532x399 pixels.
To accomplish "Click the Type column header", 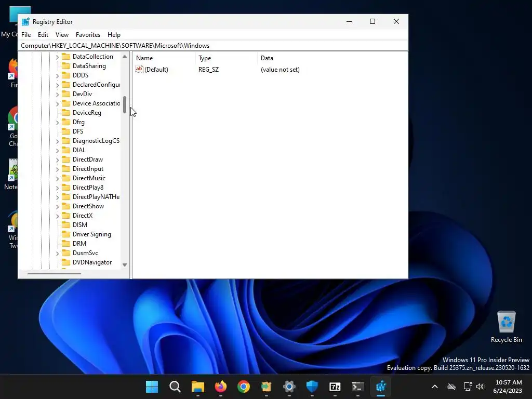I will click(x=227, y=58).
